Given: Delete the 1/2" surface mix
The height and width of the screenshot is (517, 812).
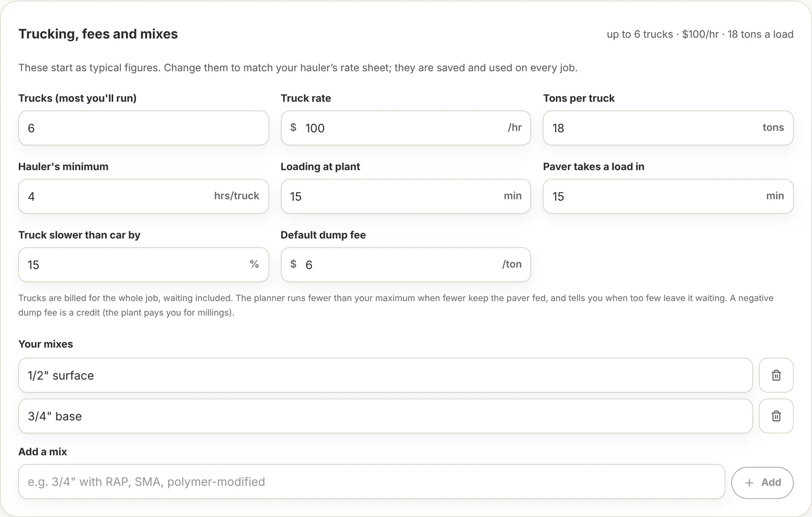Looking at the screenshot, I should 776,375.
